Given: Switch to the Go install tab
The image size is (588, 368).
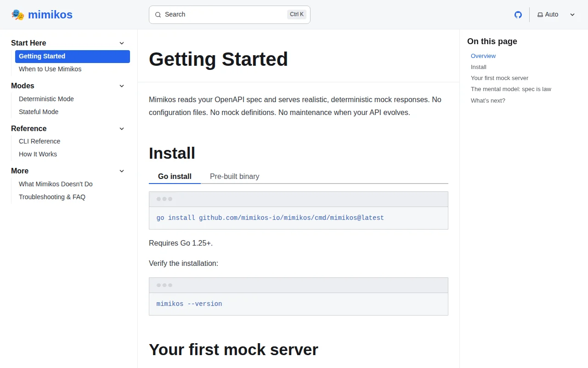Looking at the screenshot, I should [x=175, y=176].
